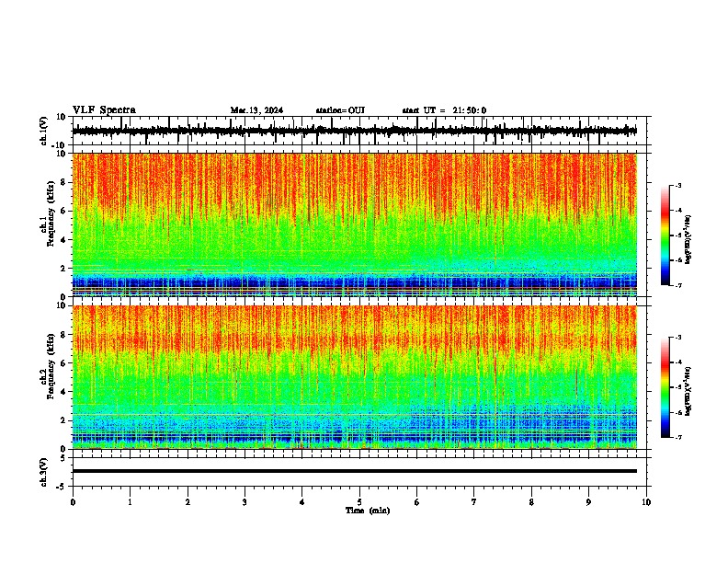This screenshot has width=728, height=563.
Task: Click time axis tick label "4"
Action: [302, 502]
